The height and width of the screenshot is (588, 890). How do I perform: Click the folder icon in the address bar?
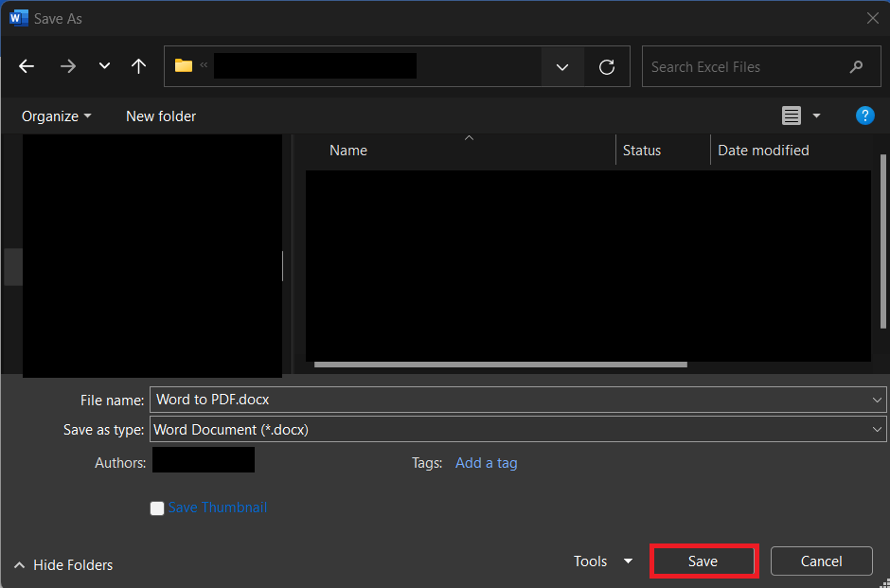point(184,66)
